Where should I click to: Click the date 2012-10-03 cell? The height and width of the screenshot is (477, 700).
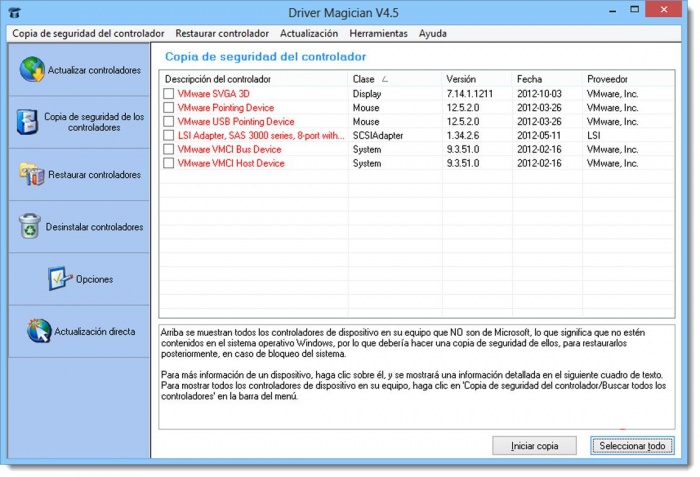tap(539, 94)
